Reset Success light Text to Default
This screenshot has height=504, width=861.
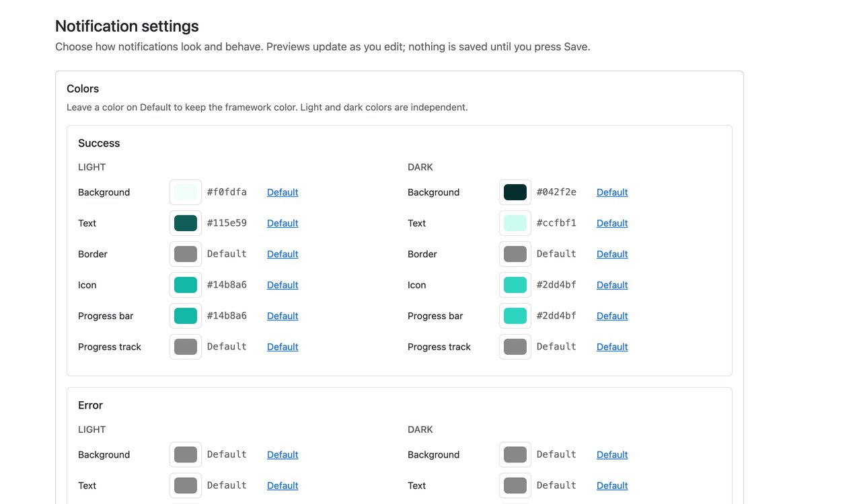(x=283, y=223)
